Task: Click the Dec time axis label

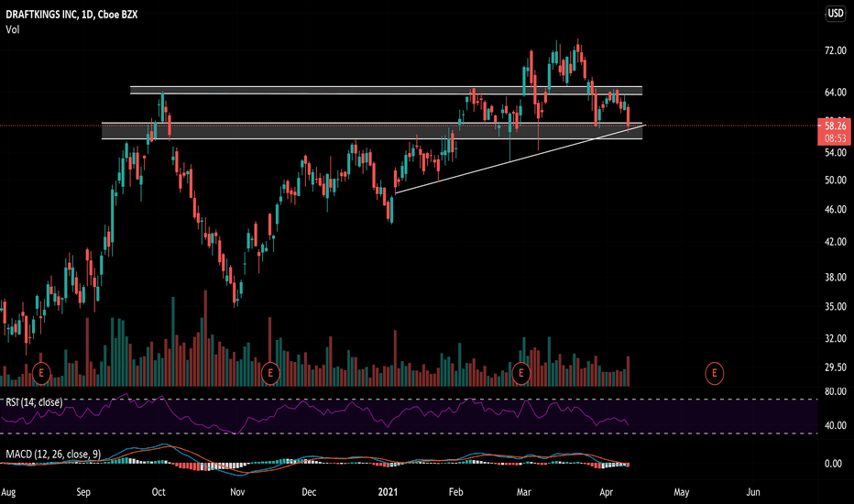Action: (309, 492)
